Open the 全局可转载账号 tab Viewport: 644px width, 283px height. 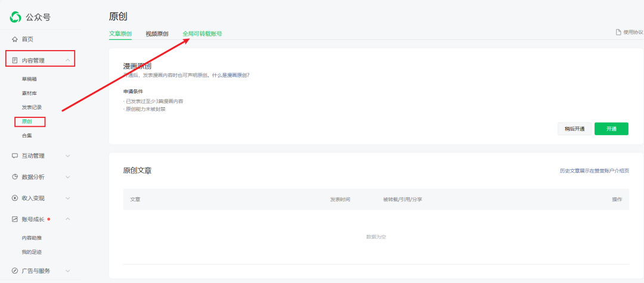click(203, 33)
